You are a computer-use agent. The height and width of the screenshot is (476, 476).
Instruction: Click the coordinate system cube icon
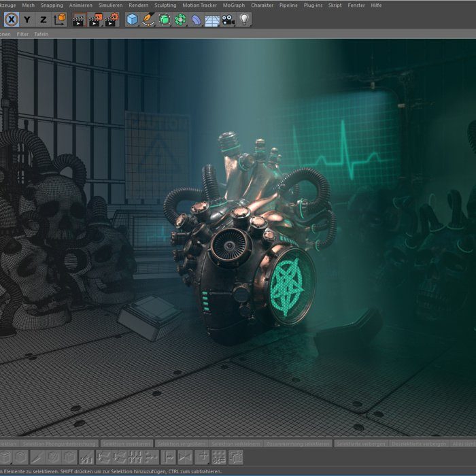click(60, 20)
